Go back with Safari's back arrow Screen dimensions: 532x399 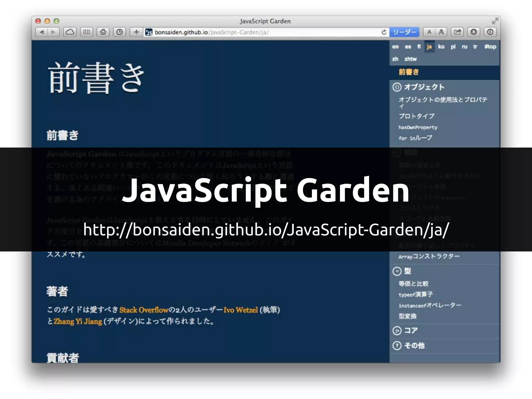point(42,32)
